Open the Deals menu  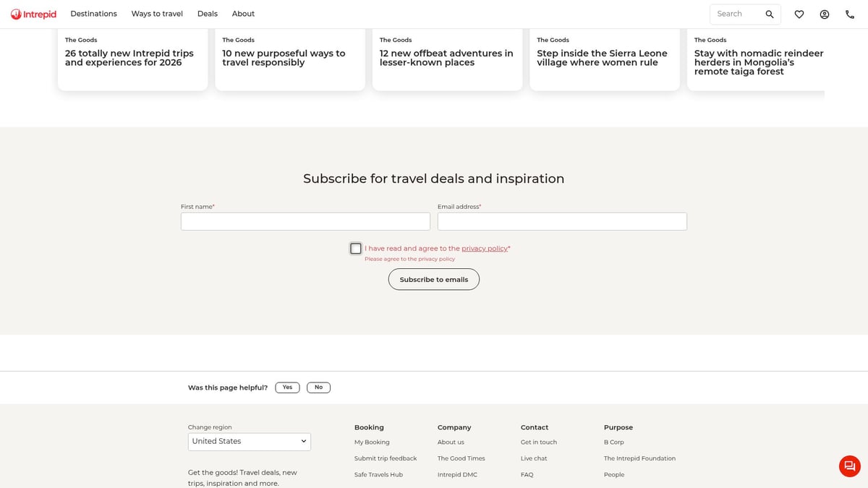pyautogui.click(x=208, y=14)
